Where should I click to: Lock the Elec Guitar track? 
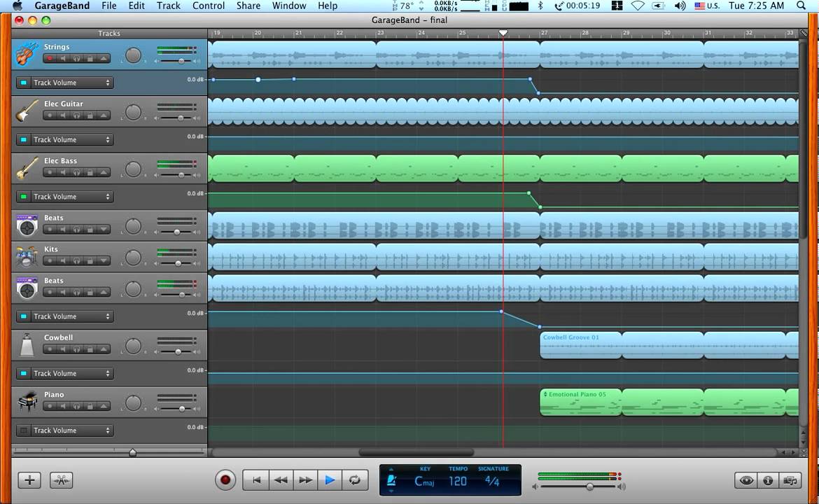coord(90,115)
